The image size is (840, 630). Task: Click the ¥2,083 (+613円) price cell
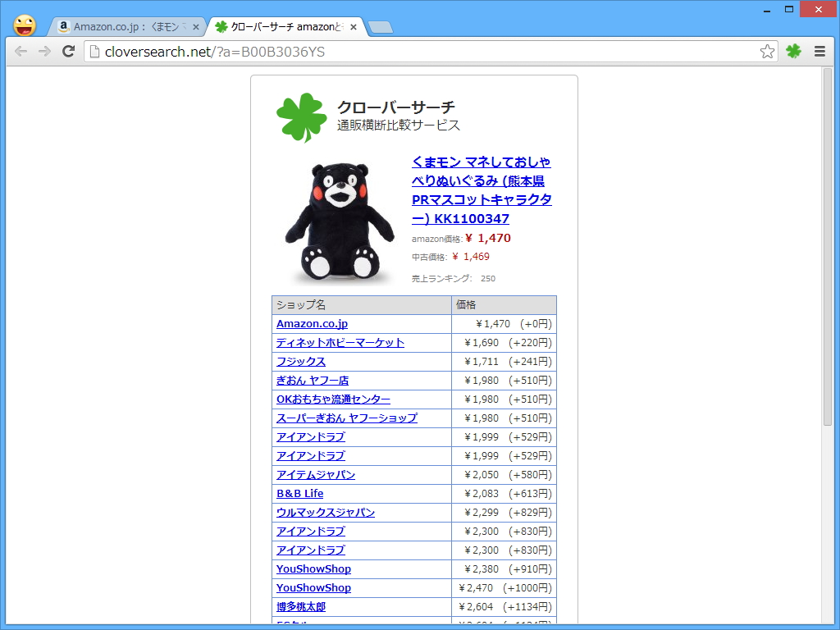click(504, 493)
